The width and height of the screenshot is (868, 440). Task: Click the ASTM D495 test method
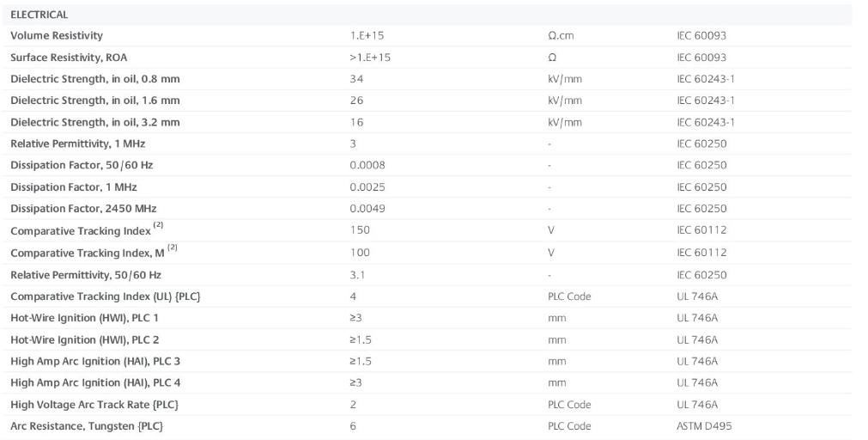pos(704,426)
